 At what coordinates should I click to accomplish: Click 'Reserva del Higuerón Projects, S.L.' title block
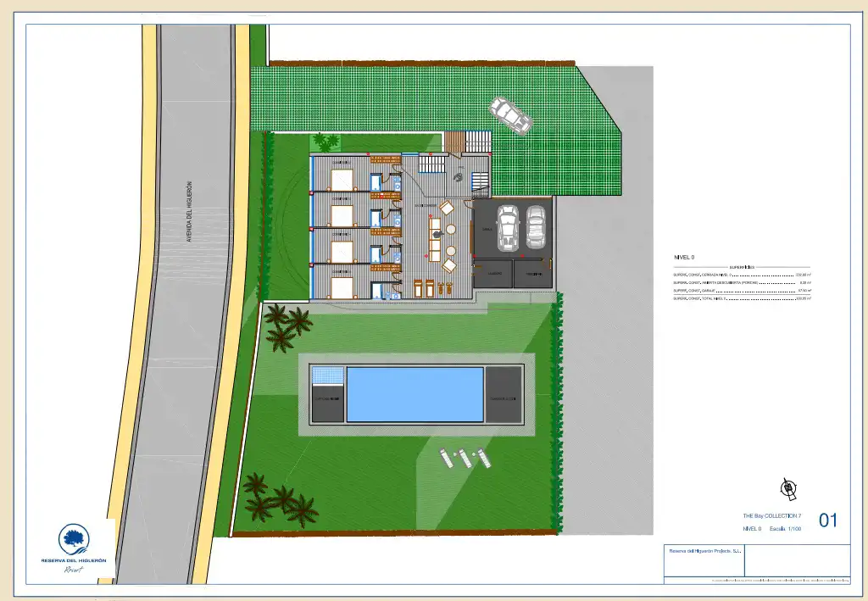[705, 551]
